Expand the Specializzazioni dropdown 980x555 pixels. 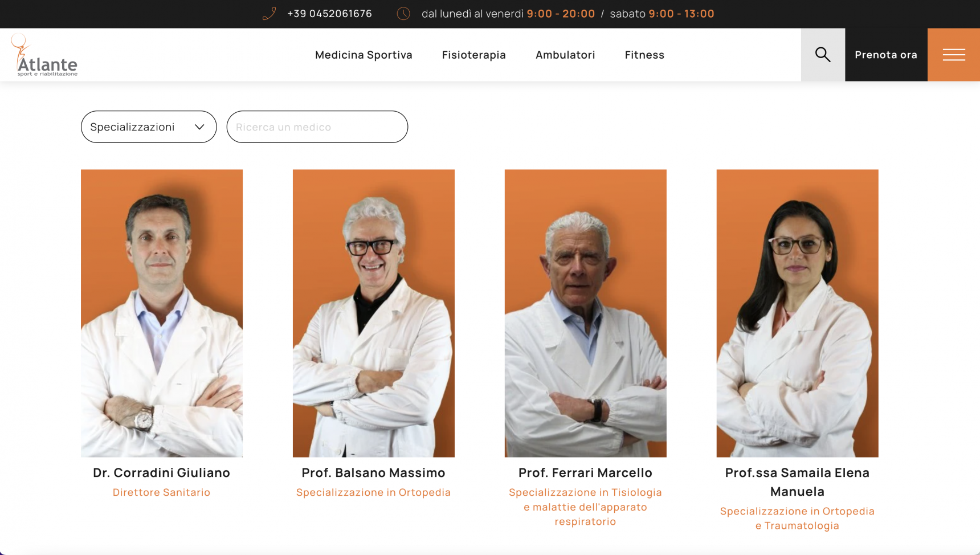coord(149,126)
